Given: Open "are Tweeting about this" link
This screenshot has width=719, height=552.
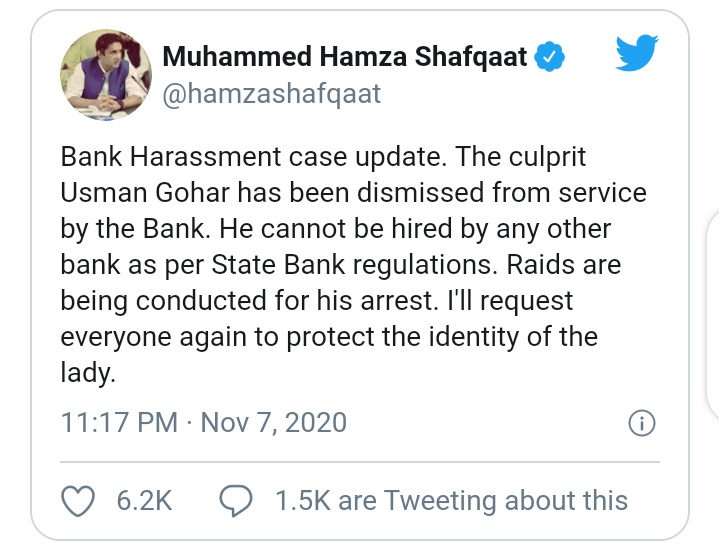Looking at the screenshot, I should tap(483, 501).
